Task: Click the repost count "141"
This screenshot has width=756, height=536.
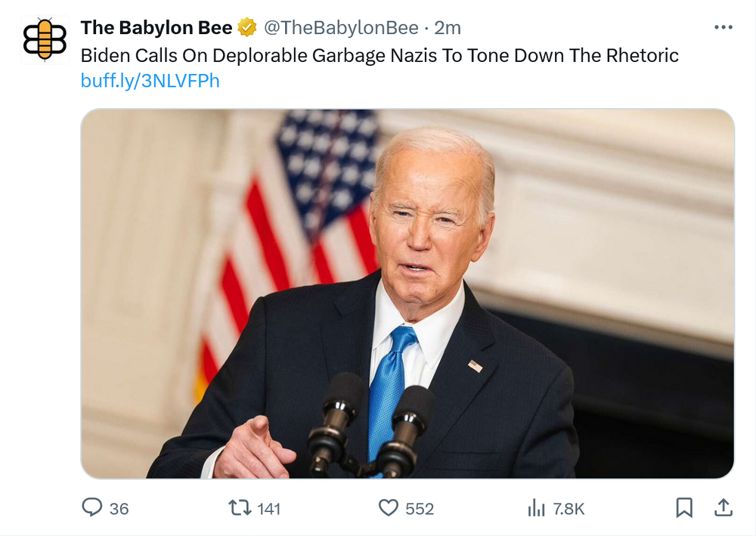Action: [269, 509]
